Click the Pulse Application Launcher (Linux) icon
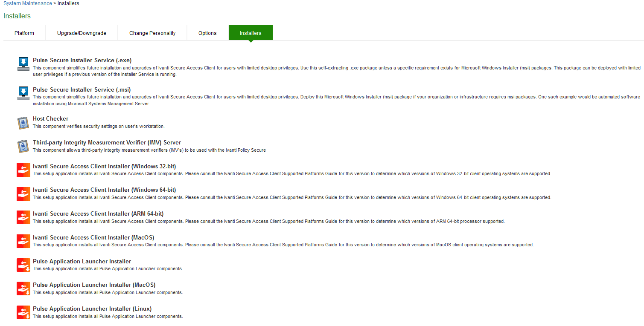Viewport: 644px width, 326px height. tap(23, 312)
